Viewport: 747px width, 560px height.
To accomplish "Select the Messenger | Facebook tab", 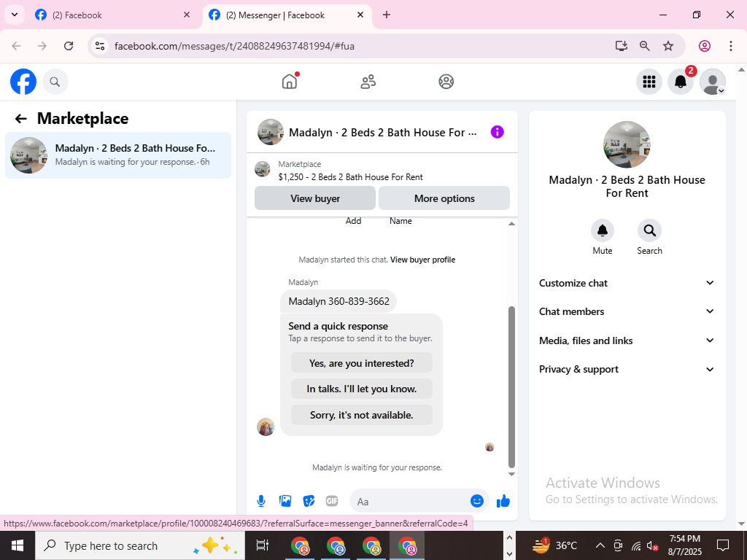I will click(287, 15).
